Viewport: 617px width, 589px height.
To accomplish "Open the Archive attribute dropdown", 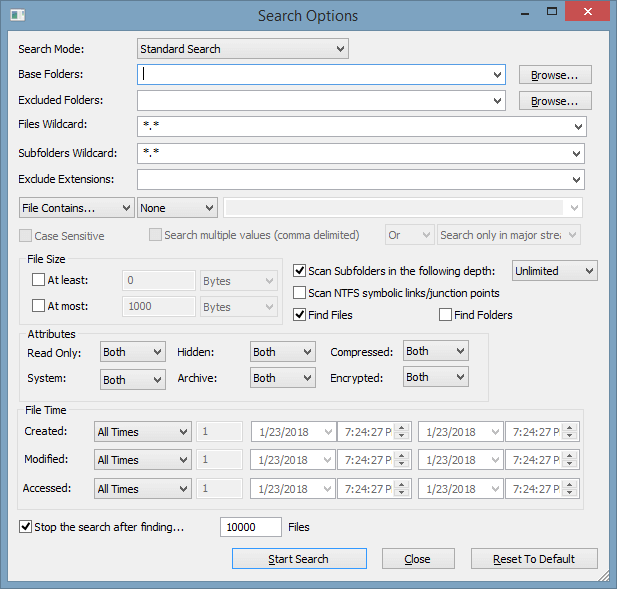I will click(283, 378).
